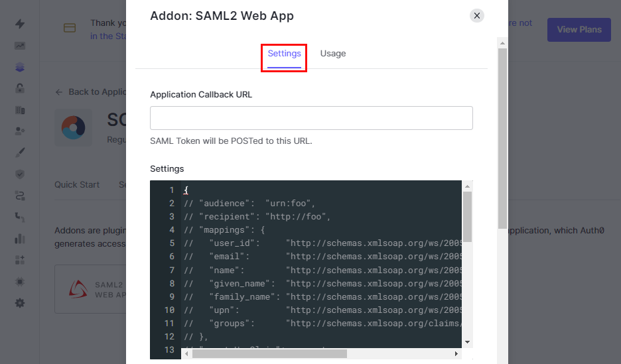This screenshot has height=364, width=621.
Task: Open the Authentication lock icon in sidebar
Action: (x=20, y=88)
